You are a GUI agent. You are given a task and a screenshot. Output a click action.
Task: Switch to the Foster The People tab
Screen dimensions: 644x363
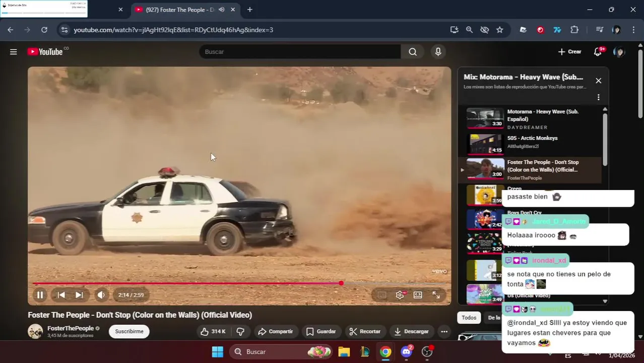point(185,10)
